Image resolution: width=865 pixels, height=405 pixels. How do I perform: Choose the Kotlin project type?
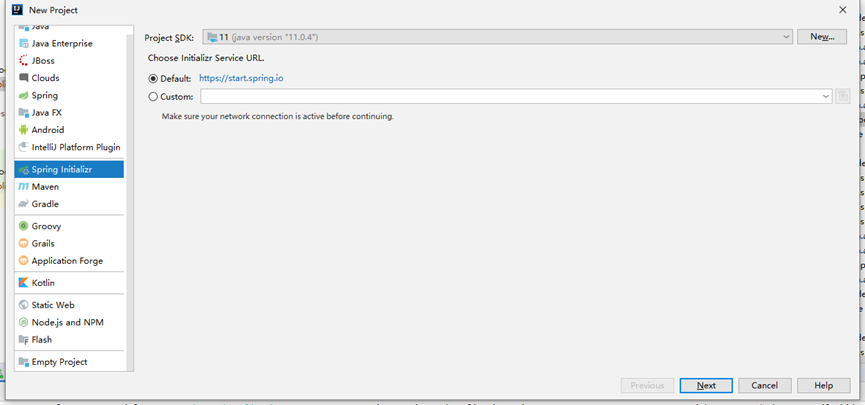tap(43, 283)
